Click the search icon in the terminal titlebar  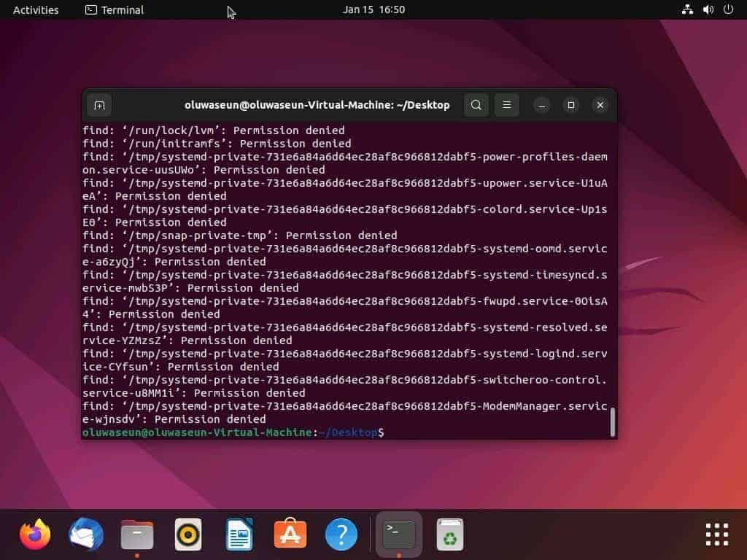coord(476,105)
